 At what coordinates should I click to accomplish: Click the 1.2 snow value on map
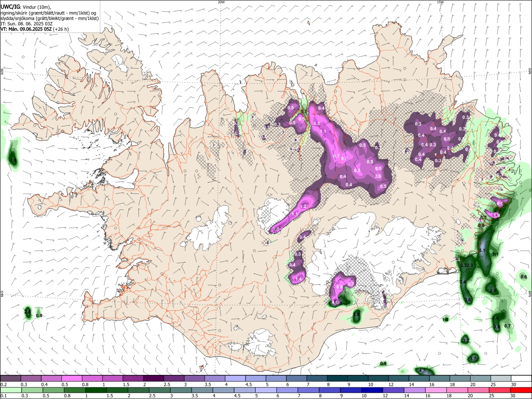click(x=303, y=207)
